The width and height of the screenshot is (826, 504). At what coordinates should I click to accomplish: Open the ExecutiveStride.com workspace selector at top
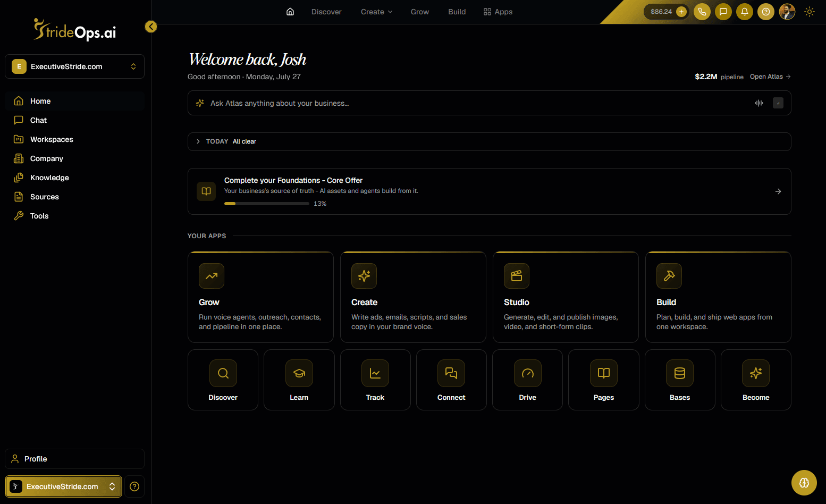pyautogui.click(x=74, y=66)
